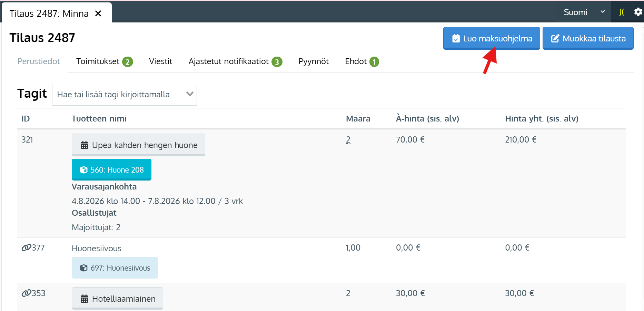644x311 pixels.
Task: Click the Luo maksuohjelma button
Action: [492, 38]
